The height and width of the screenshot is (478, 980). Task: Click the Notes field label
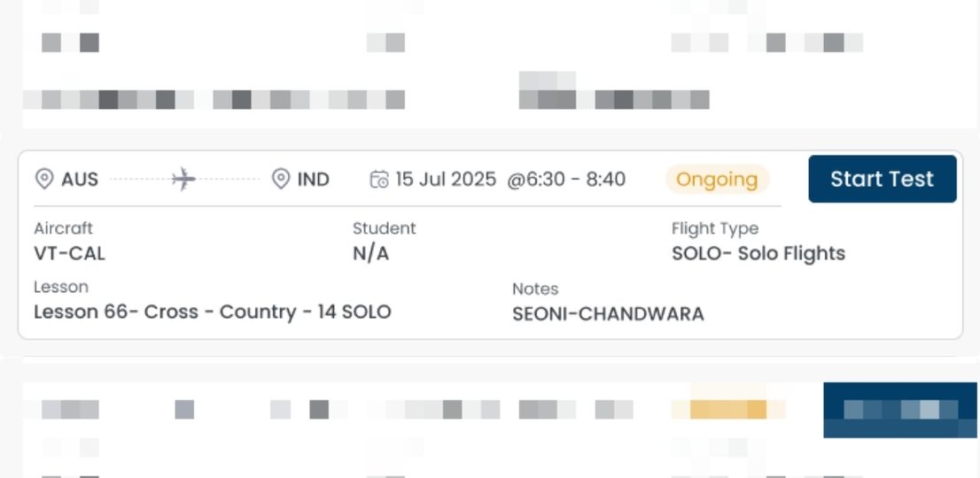pyautogui.click(x=535, y=289)
